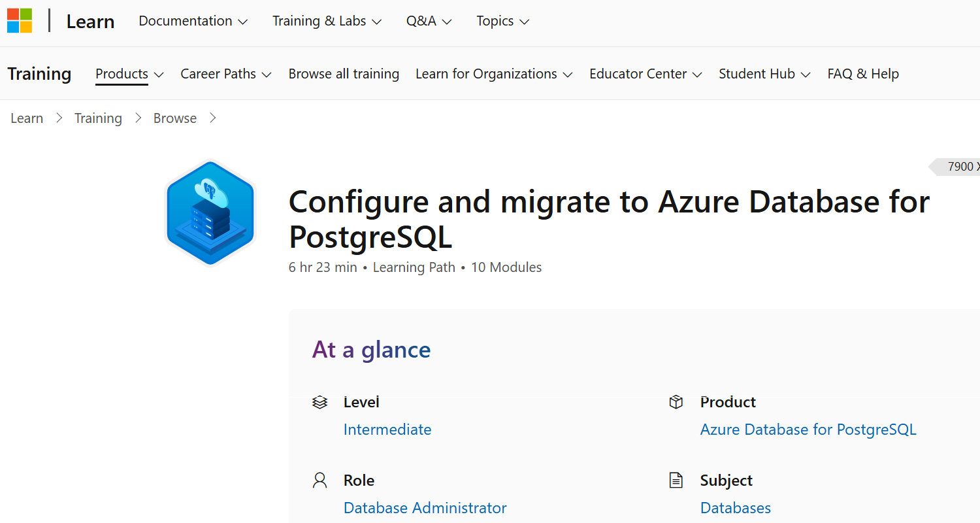Image resolution: width=980 pixels, height=523 pixels.
Task: Go to the Training section heading
Action: [x=39, y=74]
